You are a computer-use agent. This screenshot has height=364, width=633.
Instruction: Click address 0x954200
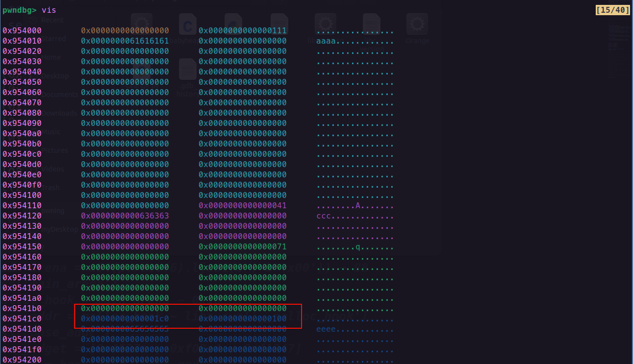point(22,360)
